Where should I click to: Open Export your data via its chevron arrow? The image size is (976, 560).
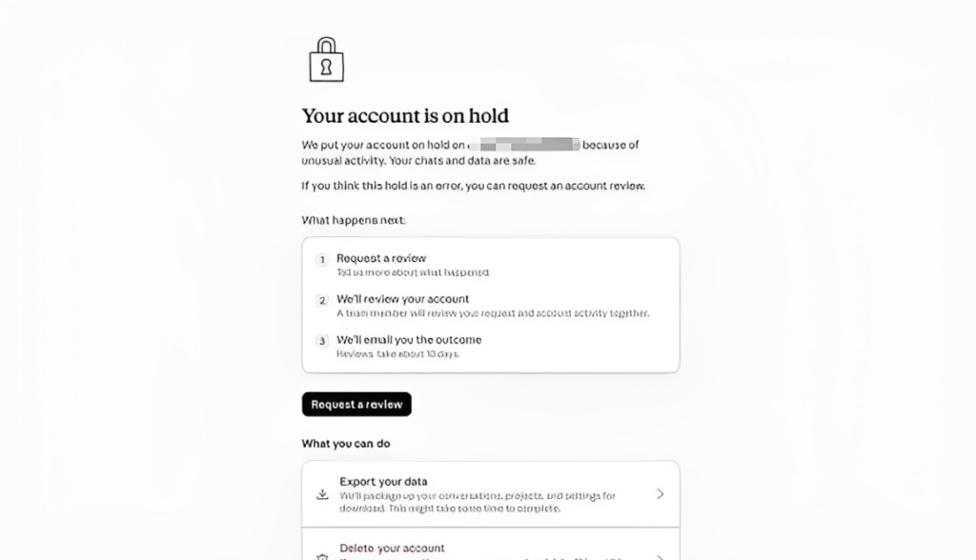tap(661, 494)
